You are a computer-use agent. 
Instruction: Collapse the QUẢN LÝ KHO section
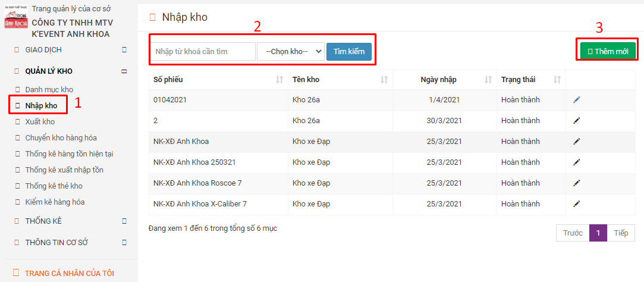(124, 71)
